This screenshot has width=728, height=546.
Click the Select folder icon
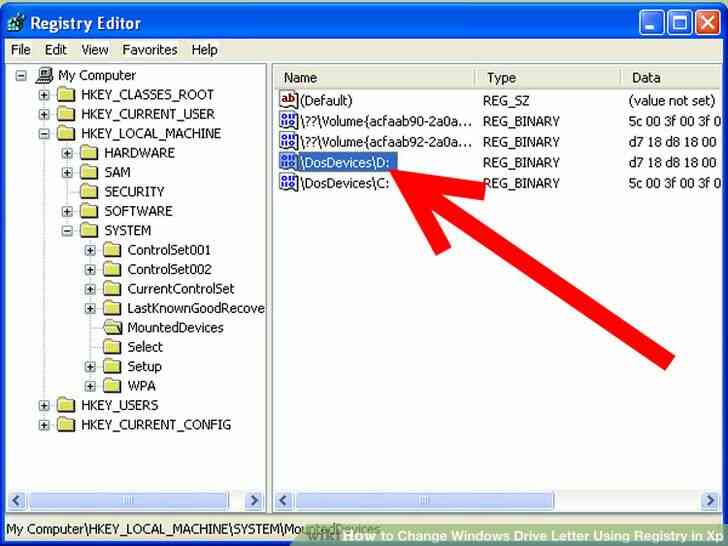[112, 347]
